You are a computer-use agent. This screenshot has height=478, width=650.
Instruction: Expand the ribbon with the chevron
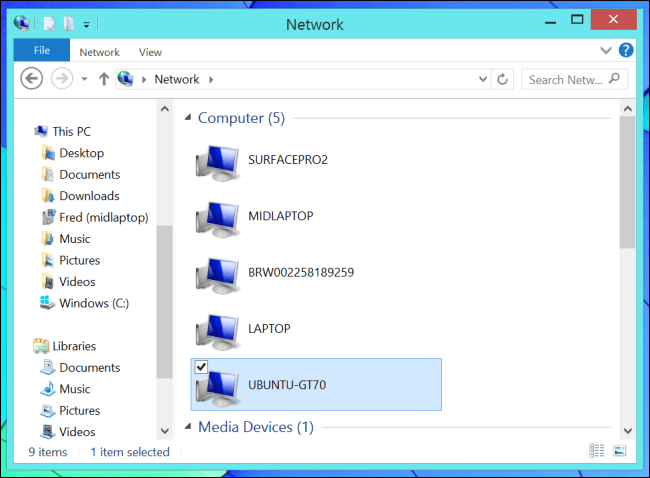(x=605, y=50)
